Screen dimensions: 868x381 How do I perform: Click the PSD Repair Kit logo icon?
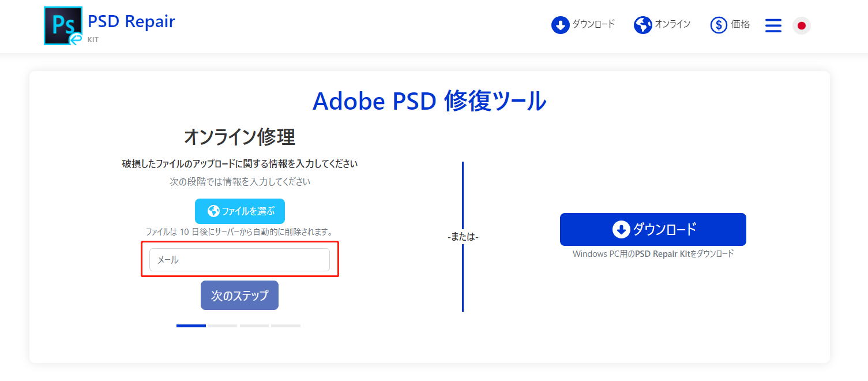(x=63, y=26)
